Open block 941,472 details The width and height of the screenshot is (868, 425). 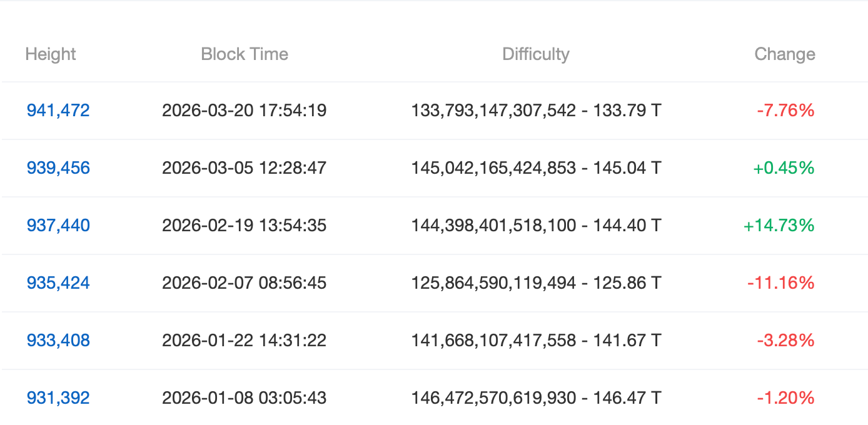58,110
